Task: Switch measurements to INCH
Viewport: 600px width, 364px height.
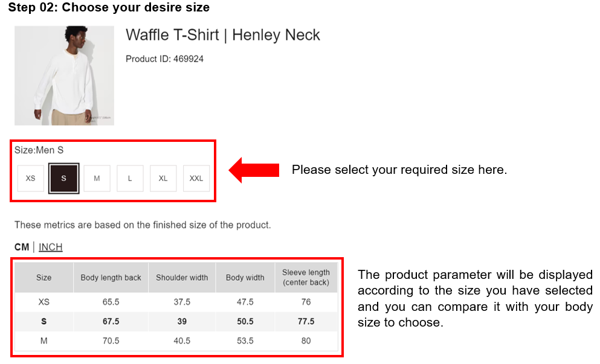Action: click(51, 247)
